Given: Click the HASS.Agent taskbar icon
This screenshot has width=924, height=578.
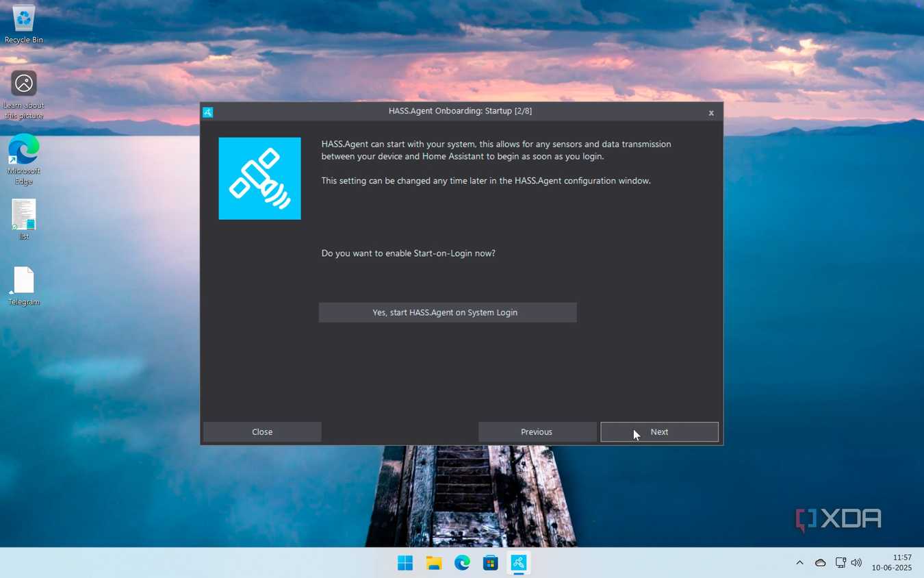Looking at the screenshot, I should click(518, 563).
